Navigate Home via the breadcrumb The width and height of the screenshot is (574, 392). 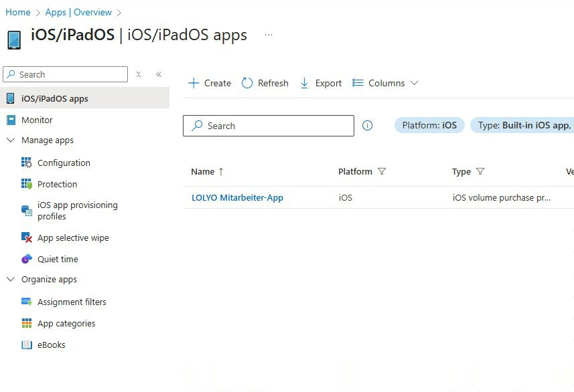pos(17,12)
